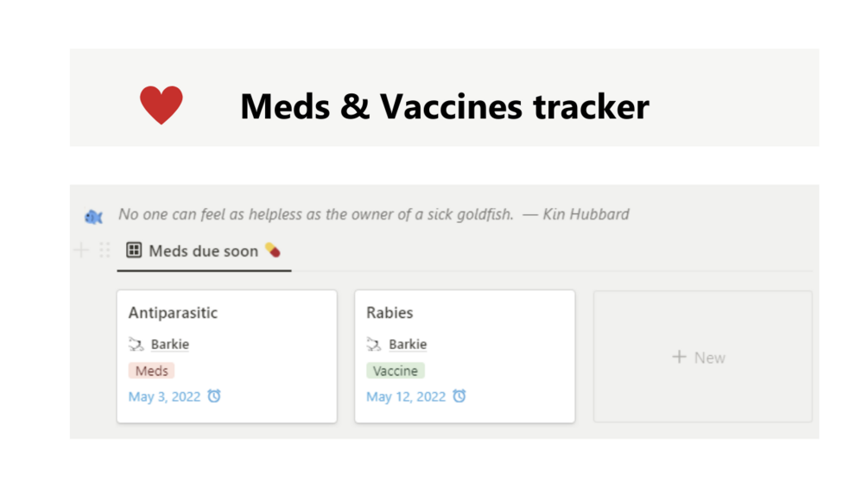Click the May 3, 2022 reminder date

tap(164, 396)
